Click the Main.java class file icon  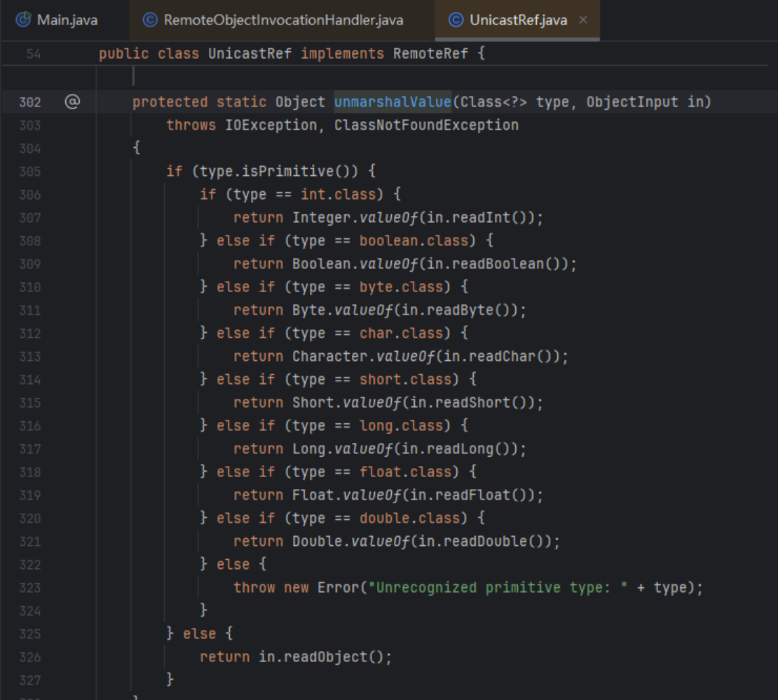24,20
